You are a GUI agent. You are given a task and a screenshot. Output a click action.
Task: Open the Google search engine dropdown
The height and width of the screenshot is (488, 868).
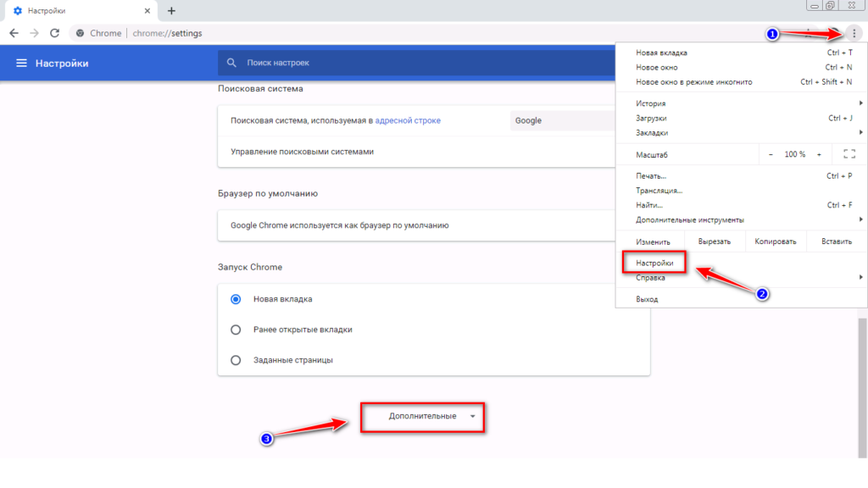pos(563,120)
